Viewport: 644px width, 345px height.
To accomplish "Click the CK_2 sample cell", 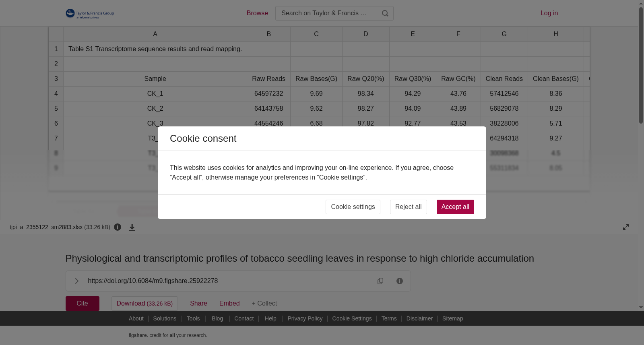I will click(155, 109).
